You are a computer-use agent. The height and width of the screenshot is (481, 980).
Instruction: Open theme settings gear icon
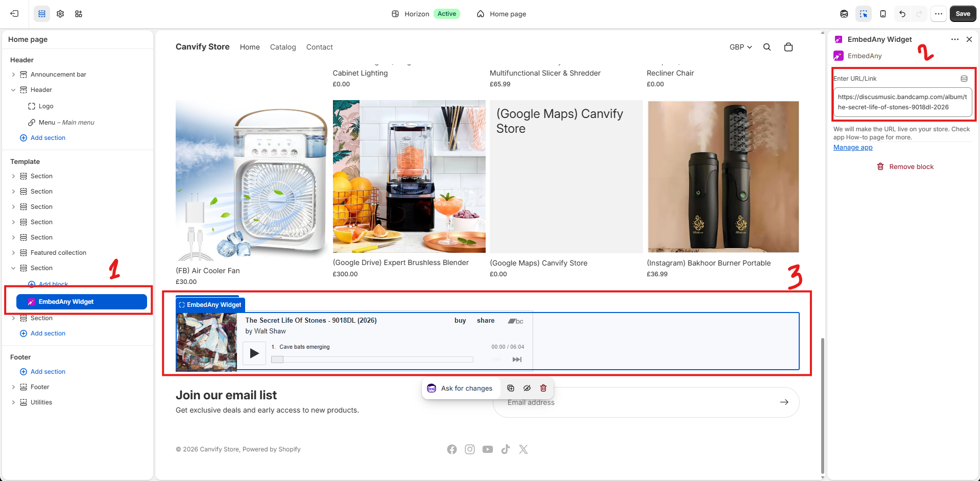pyautogui.click(x=60, y=14)
